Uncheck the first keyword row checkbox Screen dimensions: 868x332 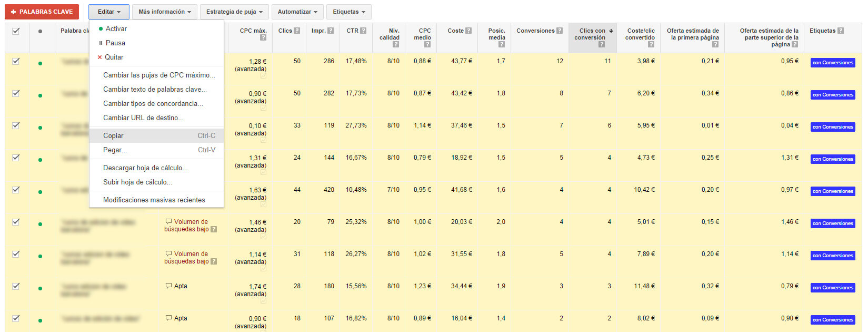[x=16, y=61]
